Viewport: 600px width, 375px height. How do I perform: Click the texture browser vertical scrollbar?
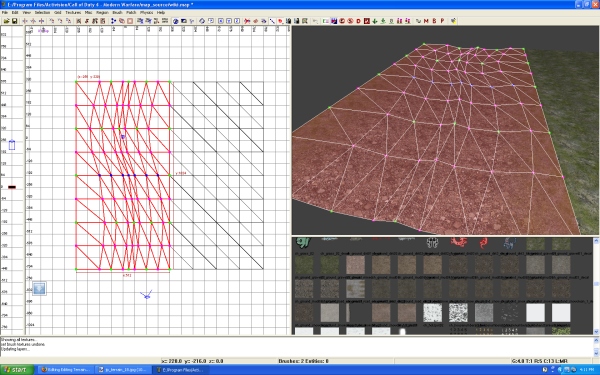596,285
